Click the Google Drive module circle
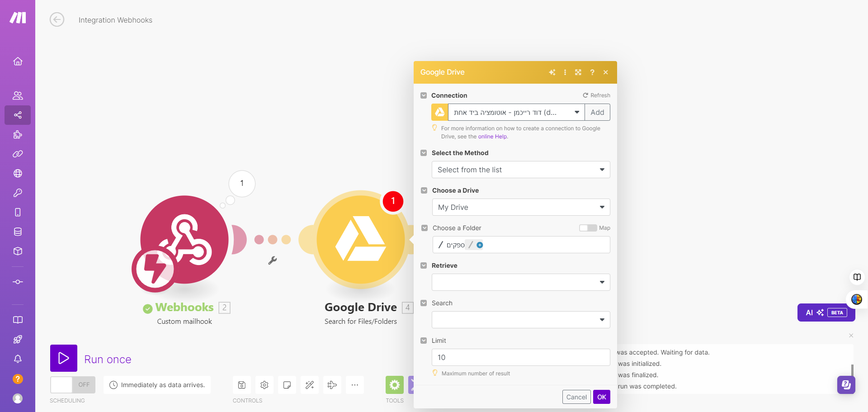This screenshot has height=412, width=868. (x=360, y=240)
